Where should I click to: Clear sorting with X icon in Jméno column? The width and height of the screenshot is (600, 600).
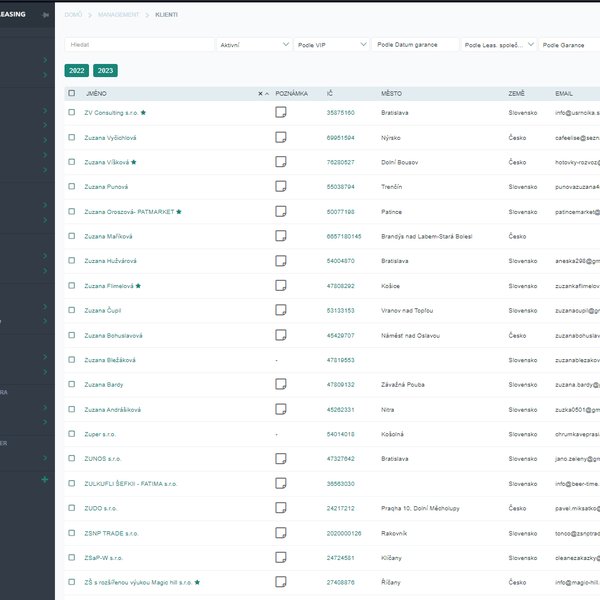[x=260, y=93]
